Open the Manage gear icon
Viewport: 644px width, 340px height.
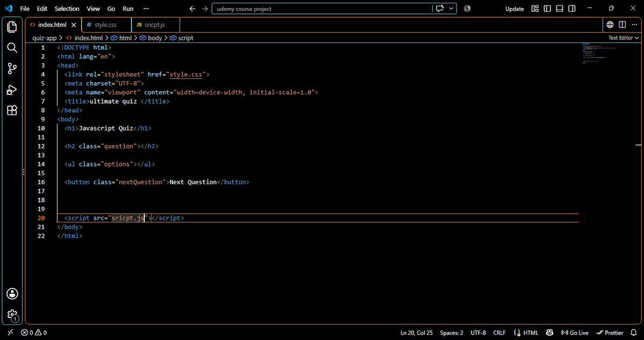pyautogui.click(x=12, y=315)
